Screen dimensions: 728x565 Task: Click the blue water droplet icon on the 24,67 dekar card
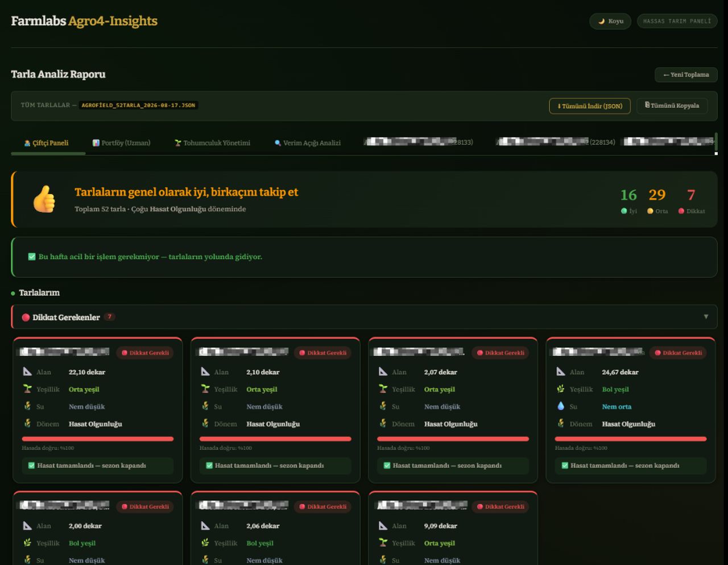click(561, 406)
